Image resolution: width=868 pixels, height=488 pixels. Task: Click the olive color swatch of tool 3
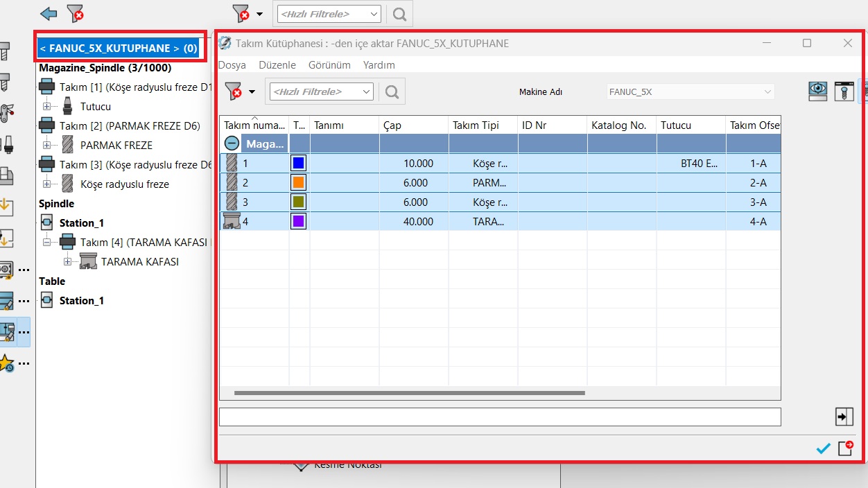(x=299, y=202)
